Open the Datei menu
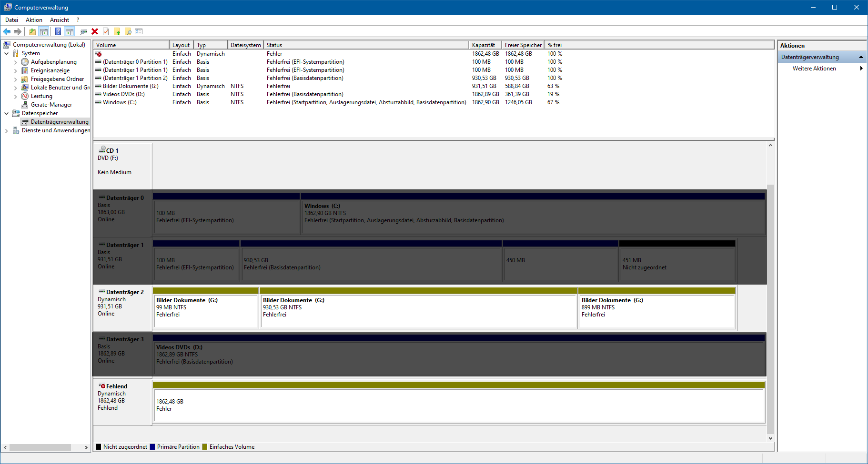 click(11, 20)
